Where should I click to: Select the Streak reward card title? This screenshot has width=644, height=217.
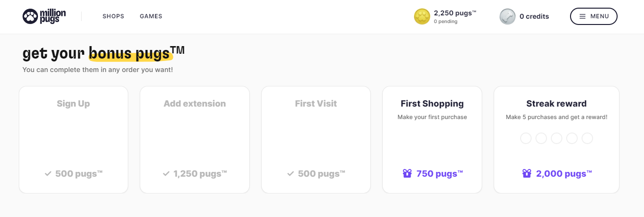pyautogui.click(x=556, y=104)
